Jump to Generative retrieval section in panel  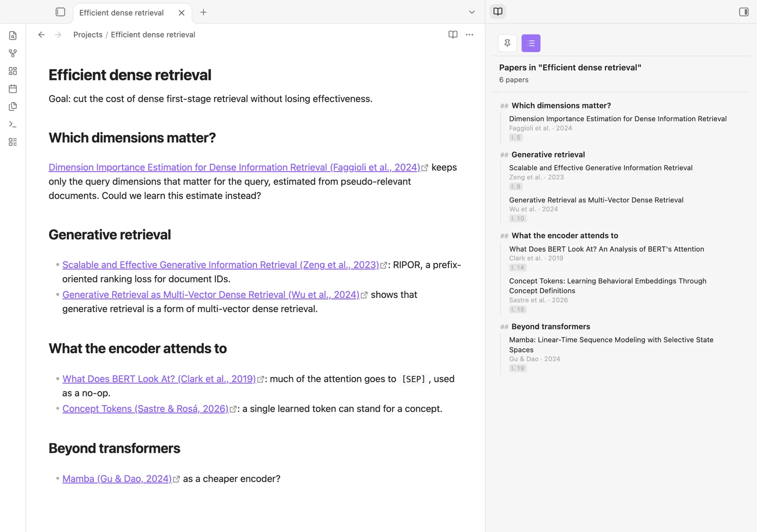click(x=548, y=155)
